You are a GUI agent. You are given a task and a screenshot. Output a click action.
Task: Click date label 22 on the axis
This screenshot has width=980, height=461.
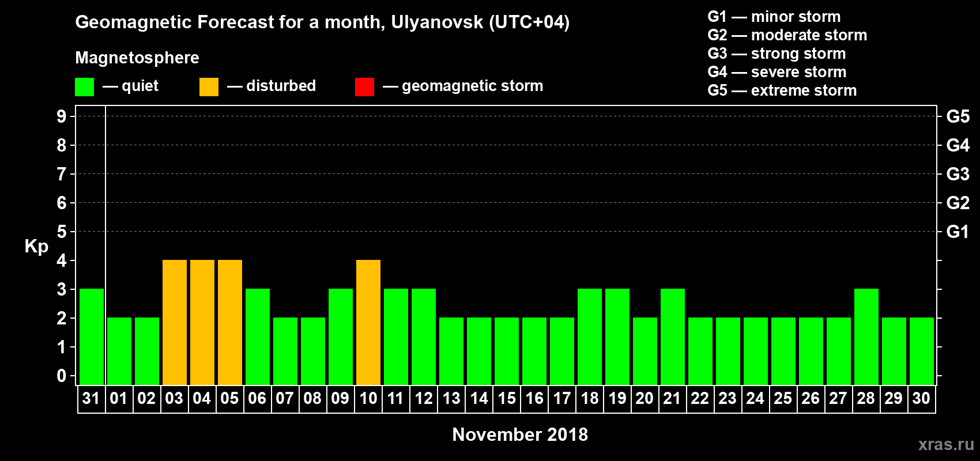[x=700, y=399]
